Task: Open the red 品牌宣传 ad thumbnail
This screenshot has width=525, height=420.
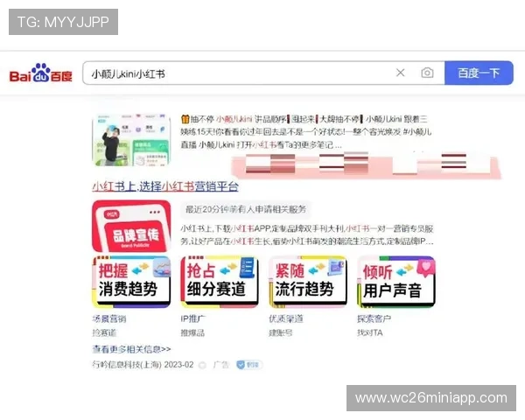Action: pos(131,226)
